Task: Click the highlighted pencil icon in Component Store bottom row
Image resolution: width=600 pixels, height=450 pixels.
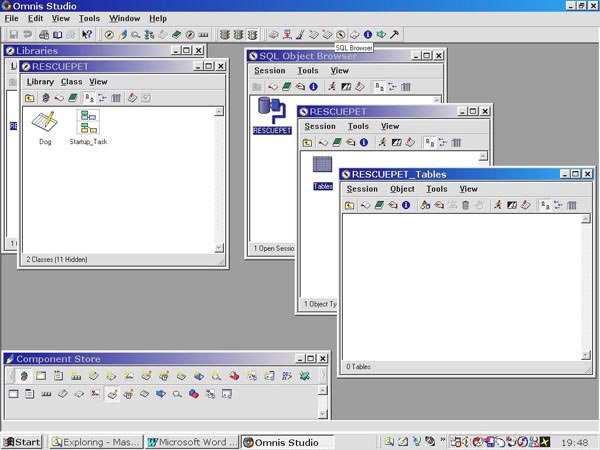Action: click(112, 394)
